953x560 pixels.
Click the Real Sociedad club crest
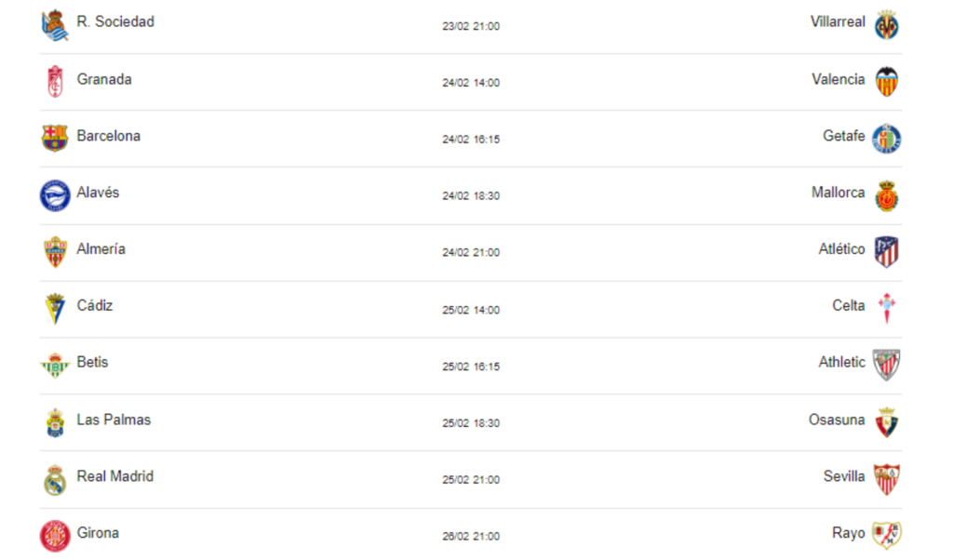[55, 25]
